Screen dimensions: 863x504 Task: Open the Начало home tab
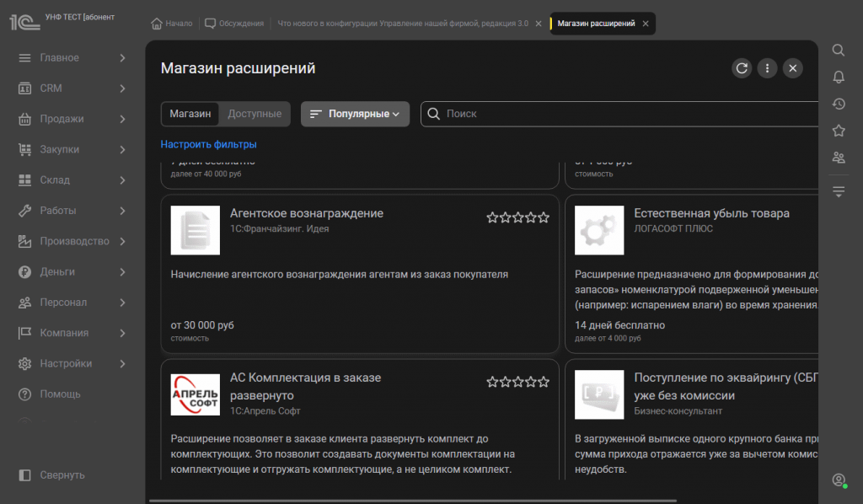172,24
